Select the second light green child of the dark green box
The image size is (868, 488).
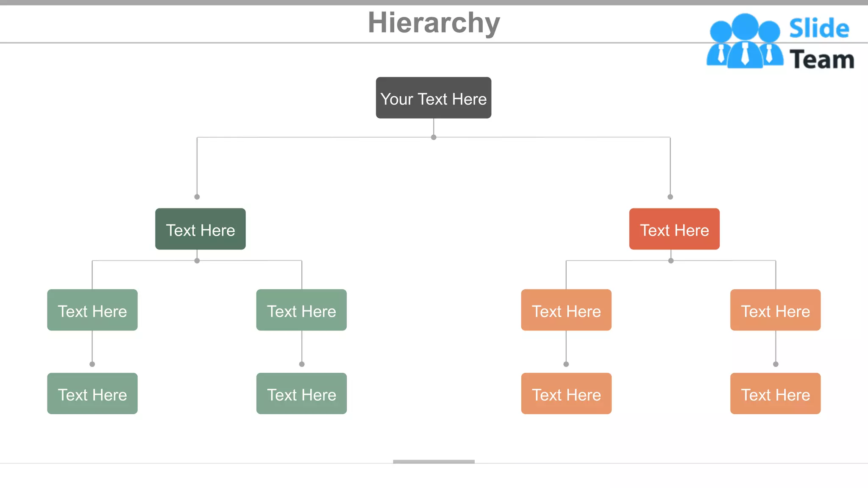pyautogui.click(x=301, y=310)
